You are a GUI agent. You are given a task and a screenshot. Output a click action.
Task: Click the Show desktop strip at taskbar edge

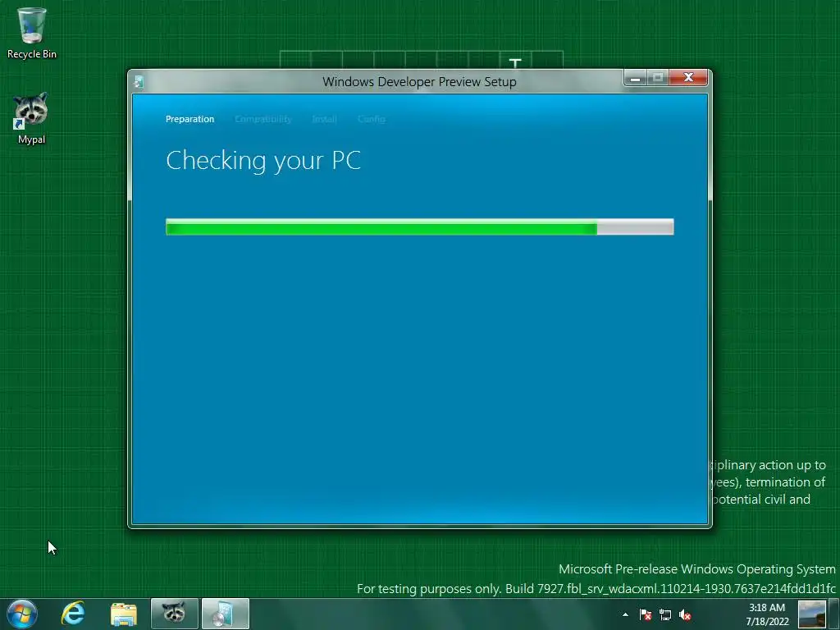836,614
